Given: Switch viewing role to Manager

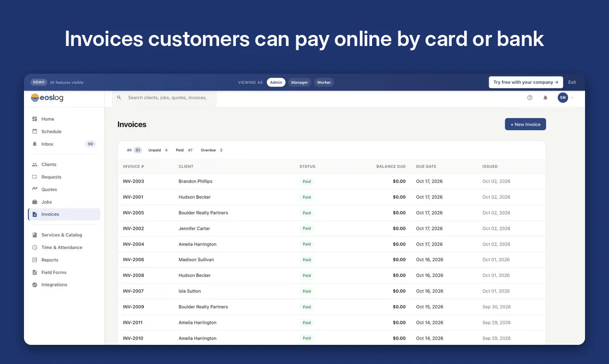Looking at the screenshot, I should click(300, 82).
